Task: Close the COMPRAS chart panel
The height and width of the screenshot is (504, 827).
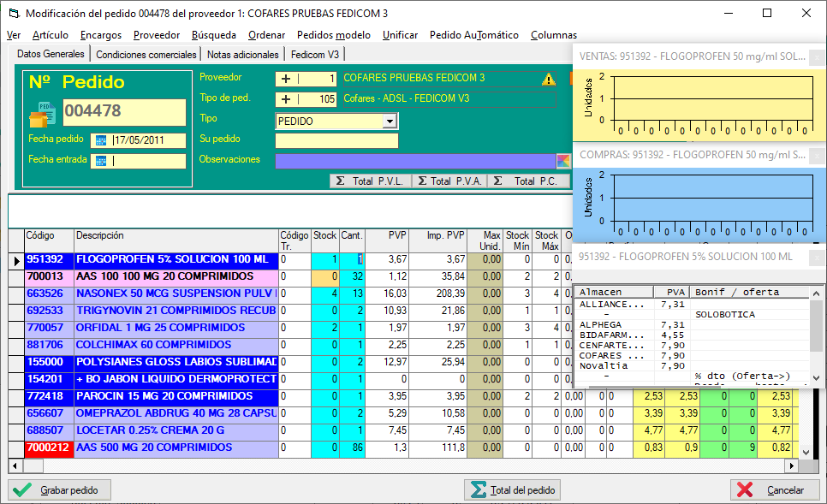Action: [817, 156]
